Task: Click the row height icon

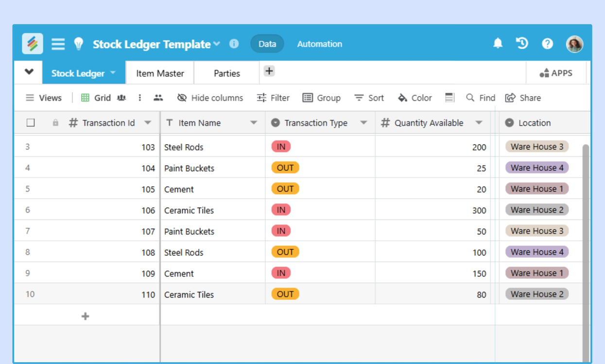Action: [x=449, y=98]
